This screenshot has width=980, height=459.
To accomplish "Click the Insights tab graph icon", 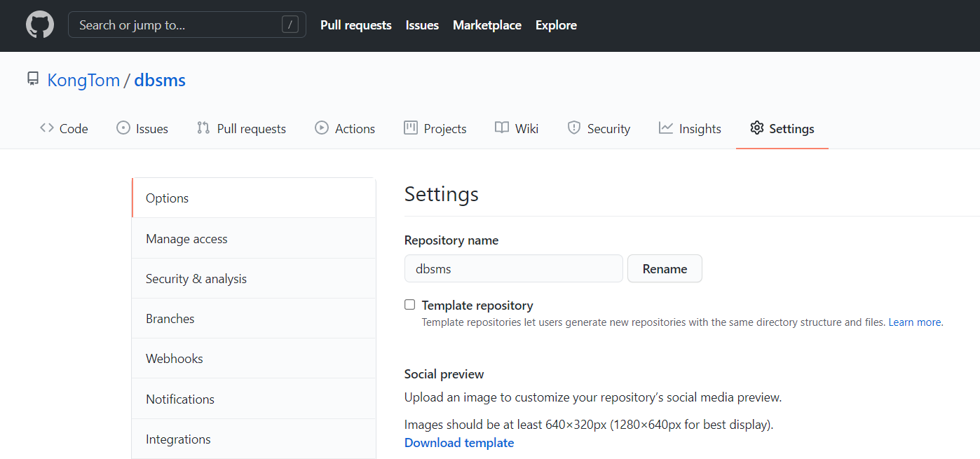I will 666,128.
